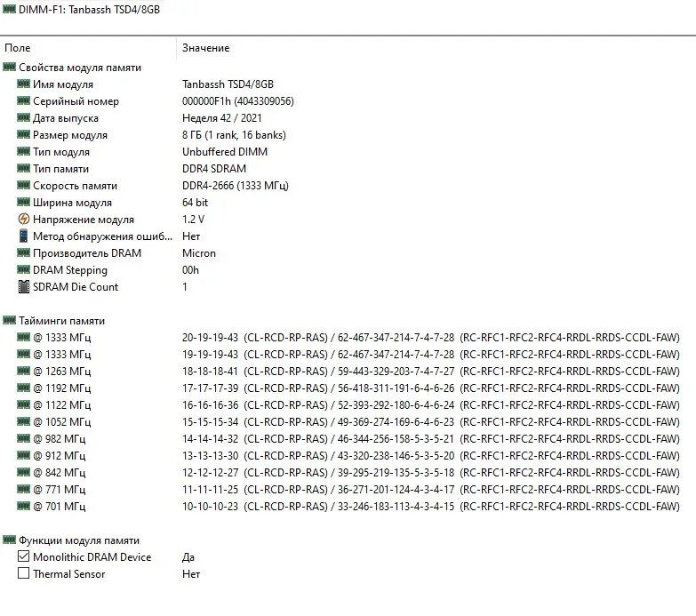
Task: Click the icon beside Тип памяти
Action: 23,168
